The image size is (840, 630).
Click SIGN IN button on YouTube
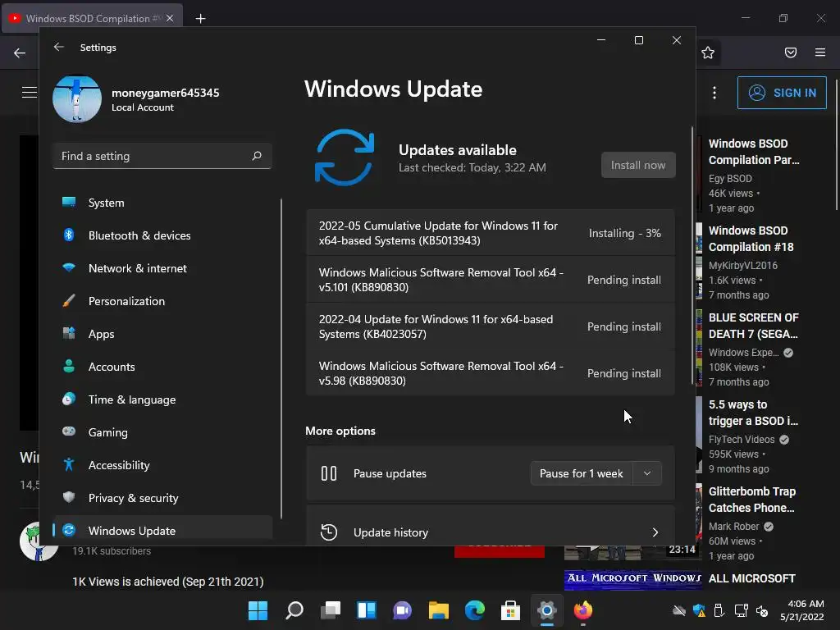coord(782,93)
